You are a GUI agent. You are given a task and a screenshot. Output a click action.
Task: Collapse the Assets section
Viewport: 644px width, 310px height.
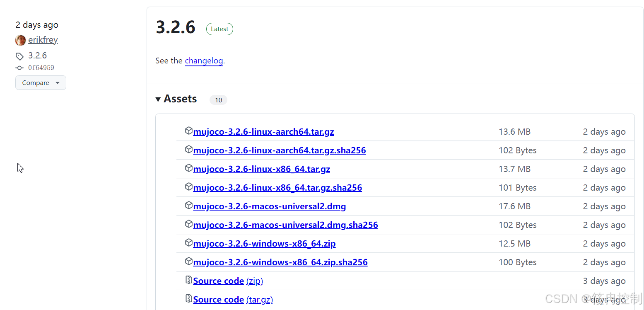click(158, 99)
